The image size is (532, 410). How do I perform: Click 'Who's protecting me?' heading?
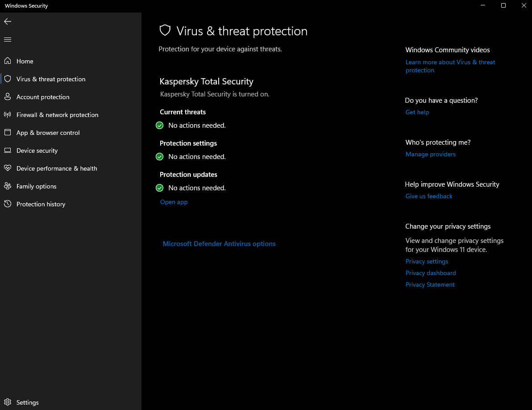[438, 142]
